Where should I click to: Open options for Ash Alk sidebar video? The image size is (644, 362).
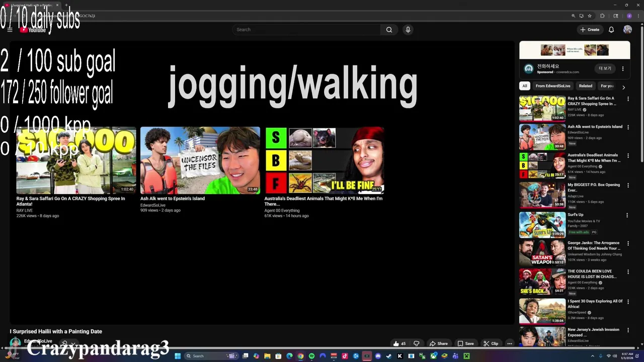[x=627, y=127]
